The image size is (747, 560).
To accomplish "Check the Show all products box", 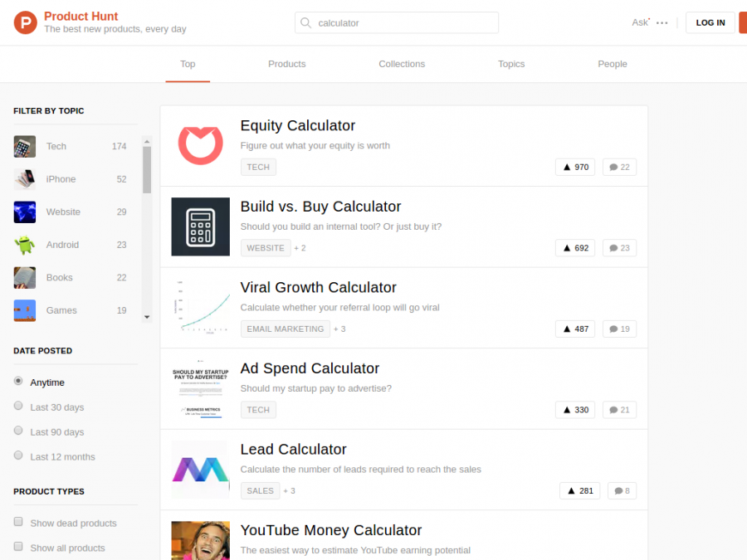I will [18, 547].
